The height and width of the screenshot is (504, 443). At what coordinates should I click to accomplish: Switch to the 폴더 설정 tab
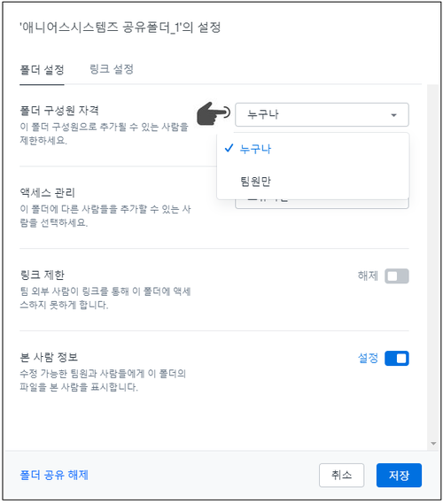(x=42, y=70)
